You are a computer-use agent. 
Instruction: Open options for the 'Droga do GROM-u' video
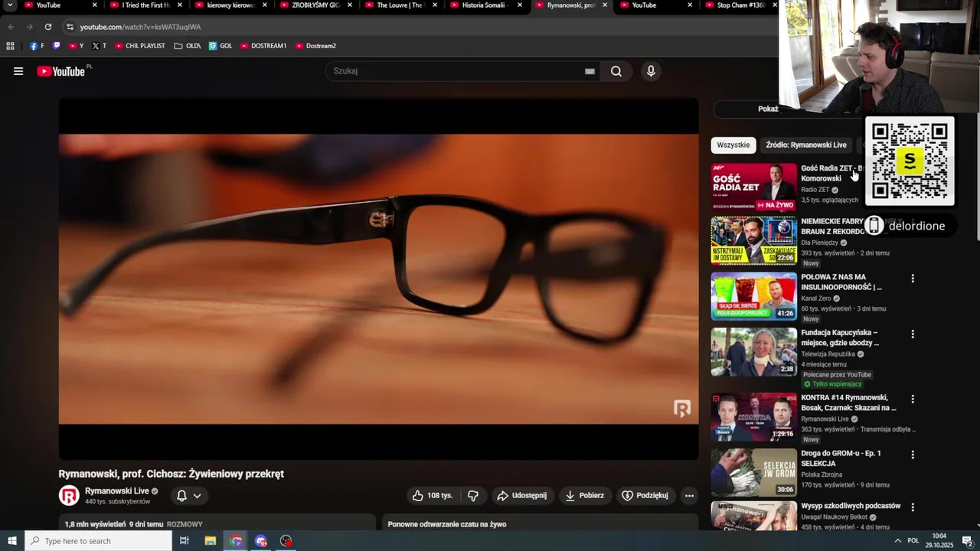[912, 455]
